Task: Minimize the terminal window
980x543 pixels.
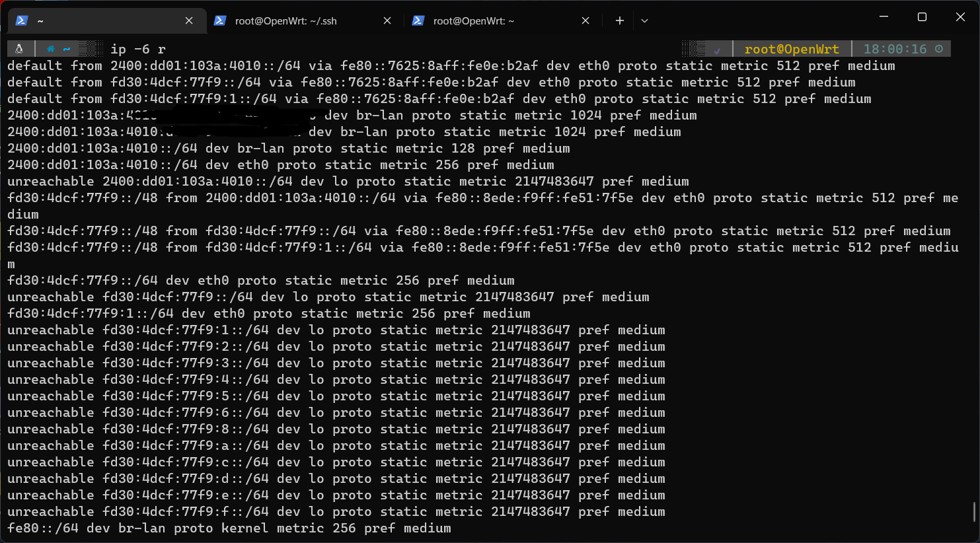Action: [884, 17]
